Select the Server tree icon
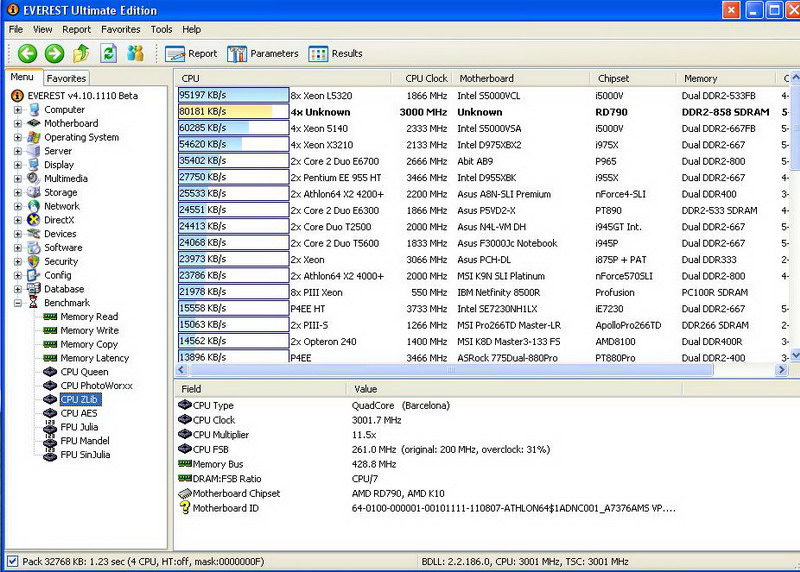Image resolution: width=800 pixels, height=572 pixels. click(x=34, y=151)
